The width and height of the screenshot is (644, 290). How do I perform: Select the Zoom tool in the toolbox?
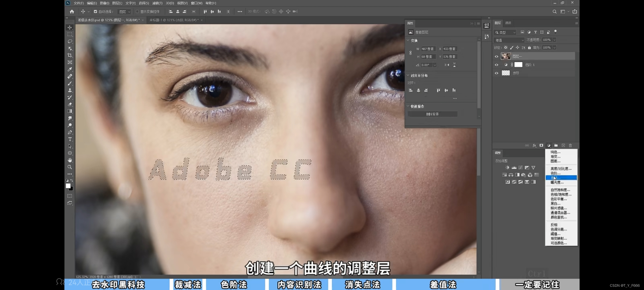[70, 167]
